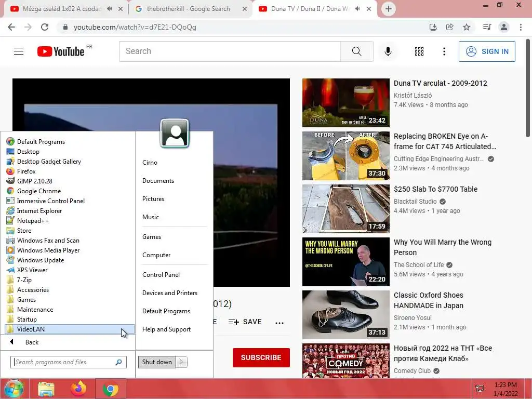
Task: Switch to the thebrotherkill Google Search tab
Action: coord(188,9)
